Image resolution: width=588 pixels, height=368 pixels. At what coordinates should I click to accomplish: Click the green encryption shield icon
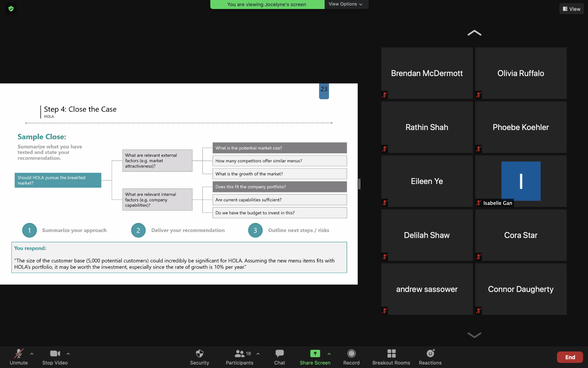tap(11, 9)
